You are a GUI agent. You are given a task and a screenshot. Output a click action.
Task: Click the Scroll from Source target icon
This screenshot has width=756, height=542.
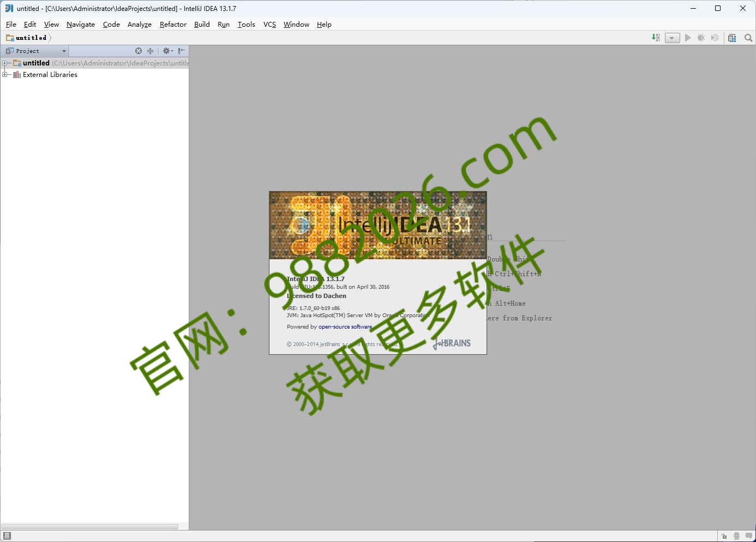pos(139,51)
